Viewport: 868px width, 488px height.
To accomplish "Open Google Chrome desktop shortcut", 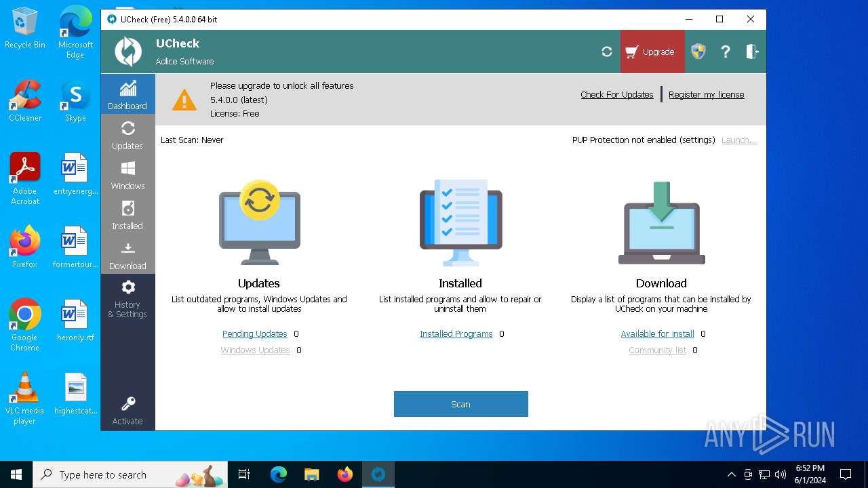I will click(25, 325).
